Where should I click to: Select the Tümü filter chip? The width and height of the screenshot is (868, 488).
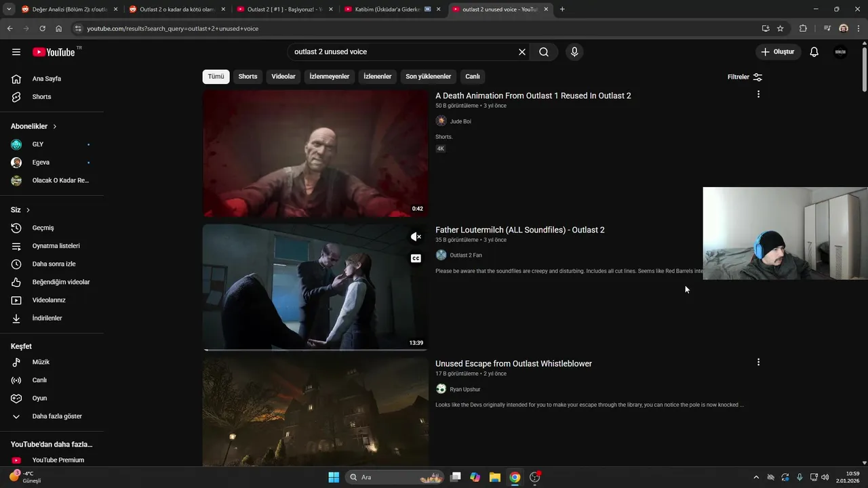216,77
